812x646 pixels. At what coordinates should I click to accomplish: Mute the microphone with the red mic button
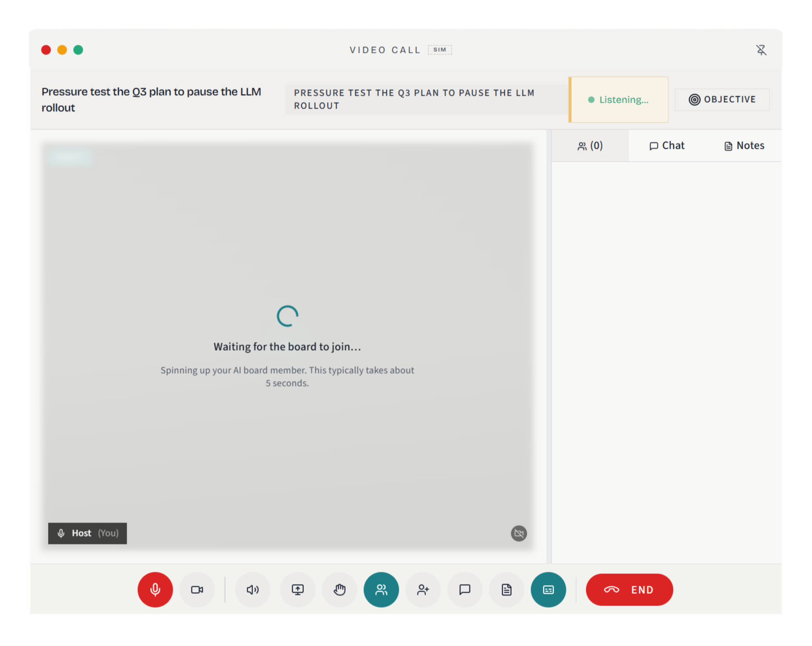tap(155, 590)
